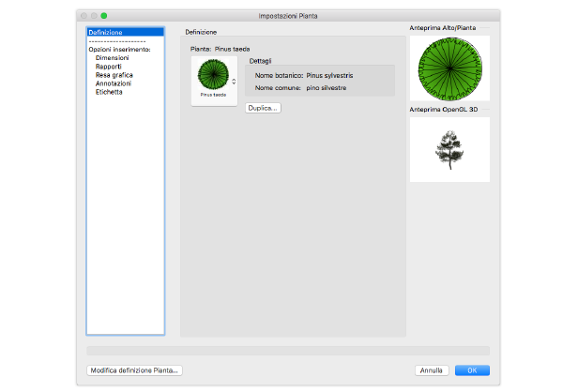Click Opzioni inserimento heading in list

119,50
